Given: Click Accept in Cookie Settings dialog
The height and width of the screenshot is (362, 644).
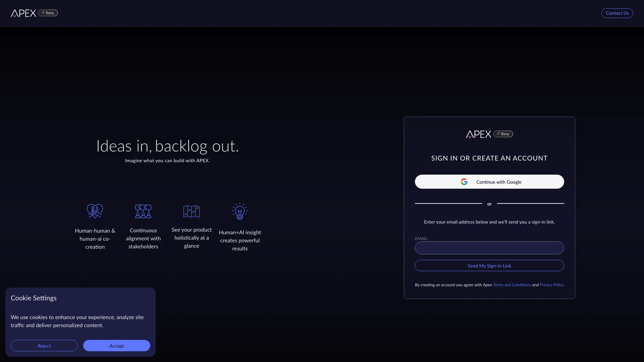Looking at the screenshot, I should [116, 346].
